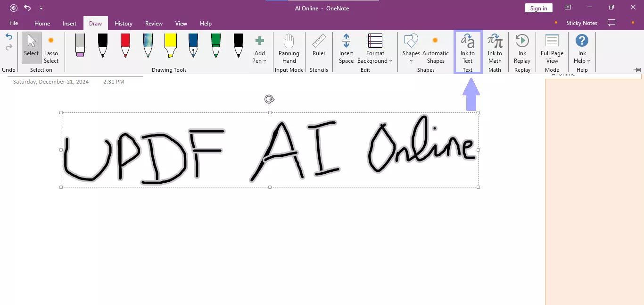This screenshot has height=305, width=644.
Task: Enable the Select tool
Action: pyautogui.click(x=31, y=47)
